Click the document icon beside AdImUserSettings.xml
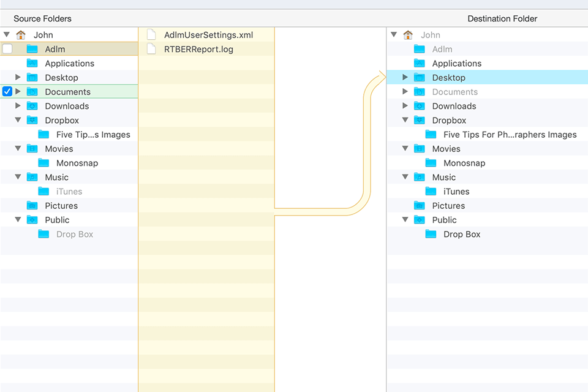 (x=151, y=35)
